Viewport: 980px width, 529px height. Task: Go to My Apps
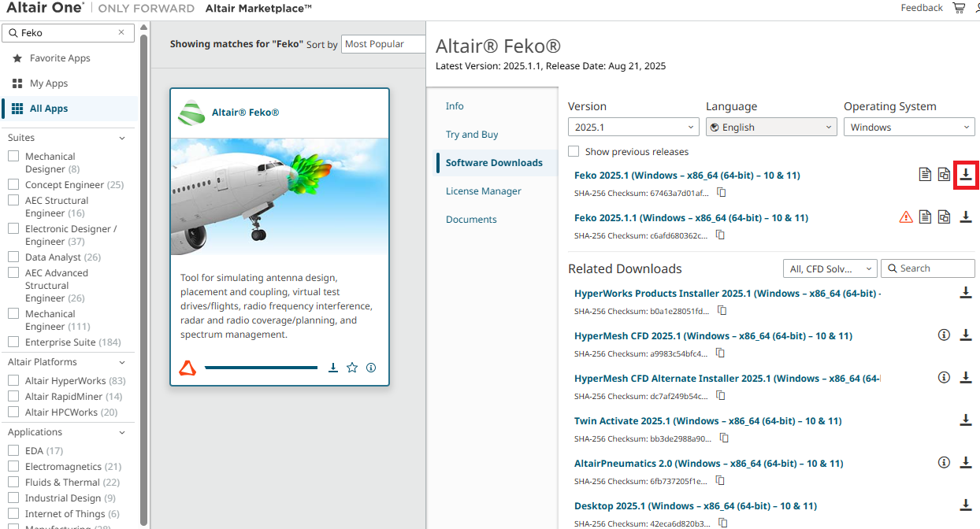pos(49,83)
